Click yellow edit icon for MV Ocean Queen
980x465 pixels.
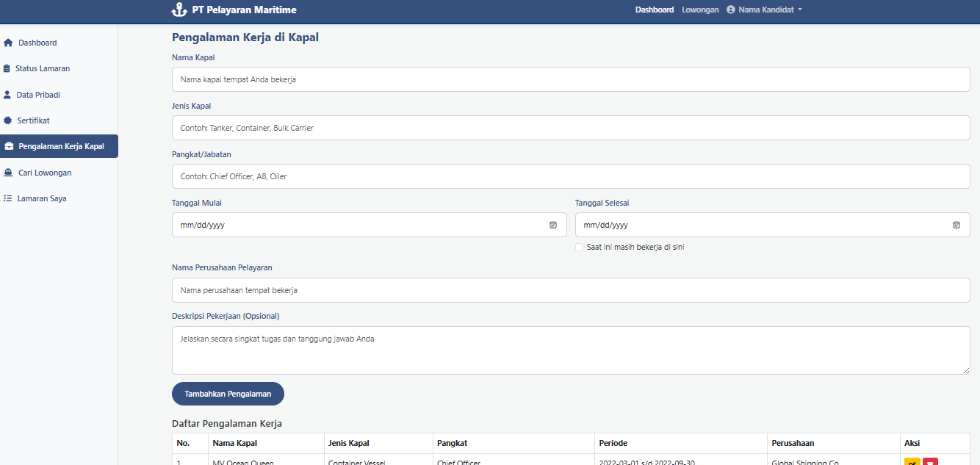912,461
